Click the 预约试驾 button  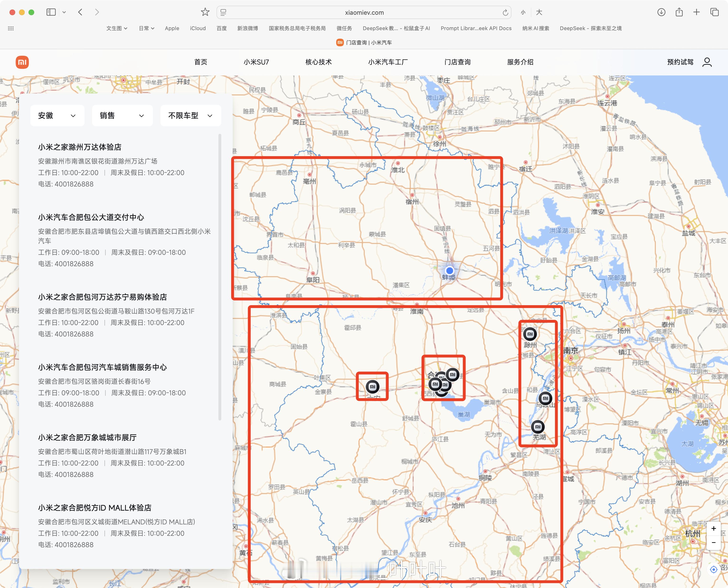click(x=680, y=62)
